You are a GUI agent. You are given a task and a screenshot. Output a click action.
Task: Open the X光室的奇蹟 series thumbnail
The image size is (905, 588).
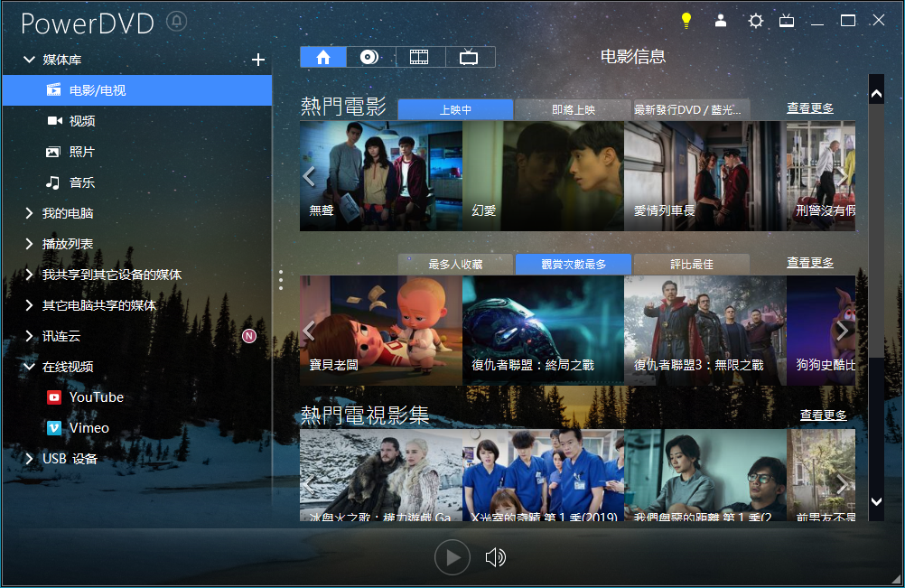[x=543, y=475]
